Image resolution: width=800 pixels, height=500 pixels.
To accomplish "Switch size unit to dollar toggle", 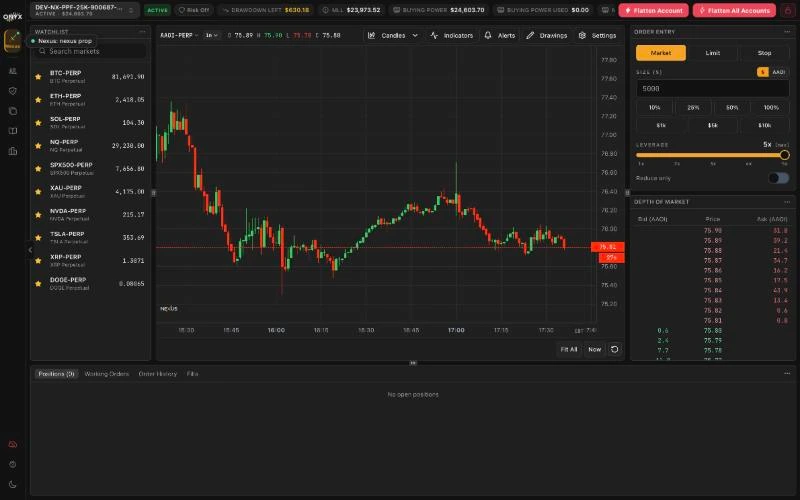I will pos(763,72).
